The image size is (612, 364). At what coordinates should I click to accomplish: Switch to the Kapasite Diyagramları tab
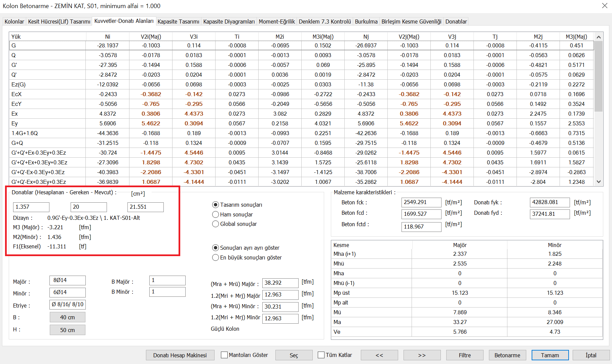click(229, 22)
